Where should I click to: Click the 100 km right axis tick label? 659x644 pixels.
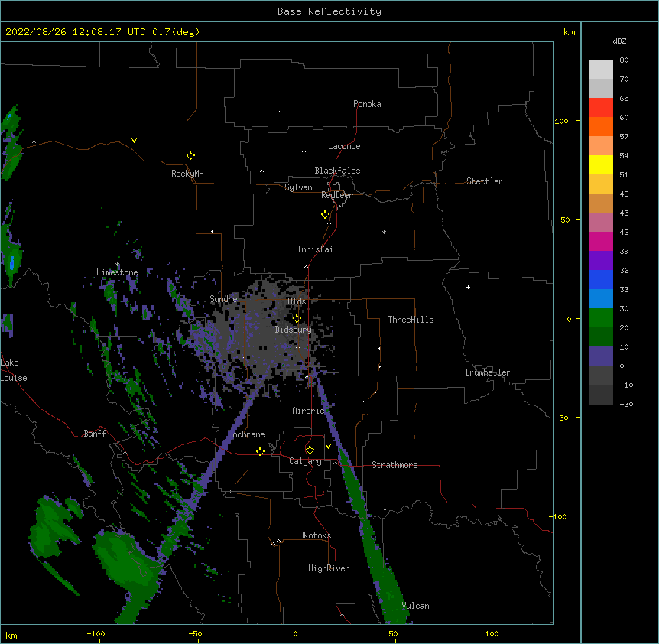pos(561,121)
